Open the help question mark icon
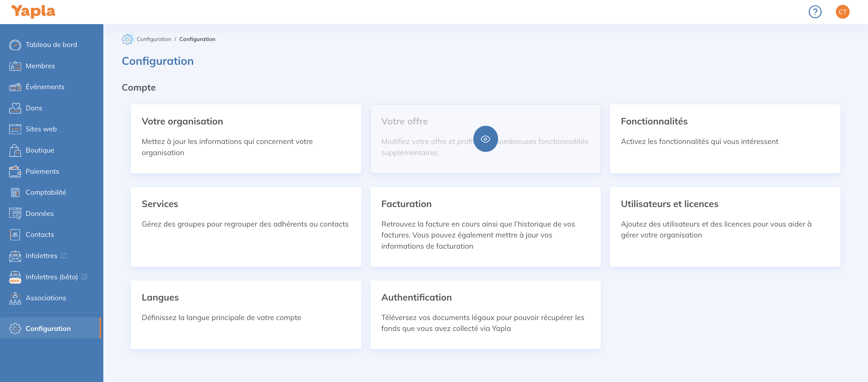 pyautogui.click(x=815, y=12)
